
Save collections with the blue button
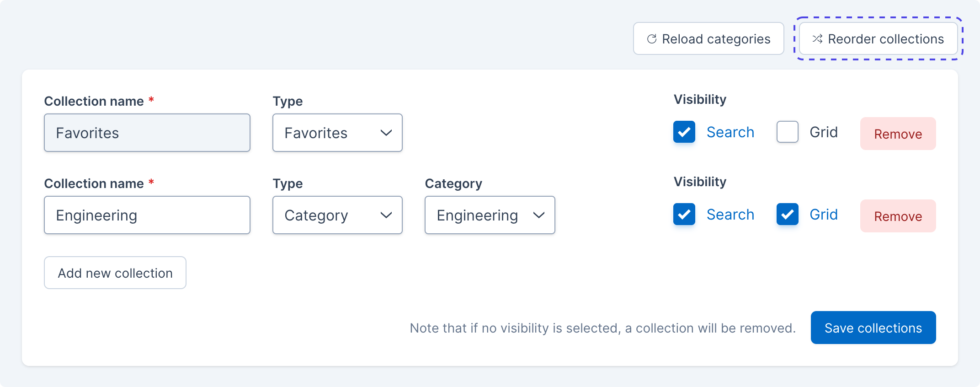pos(873,328)
